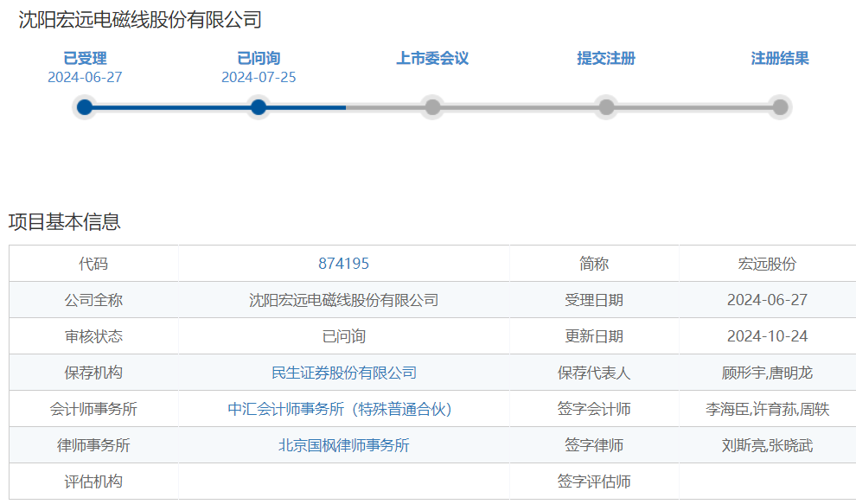
Task: Click the 更新日期 label cell
Action: [594, 336]
